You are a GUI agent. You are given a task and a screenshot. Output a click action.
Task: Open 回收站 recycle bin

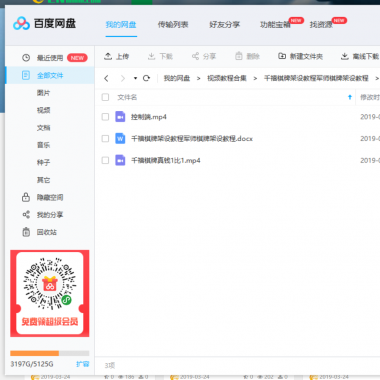point(47,232)
